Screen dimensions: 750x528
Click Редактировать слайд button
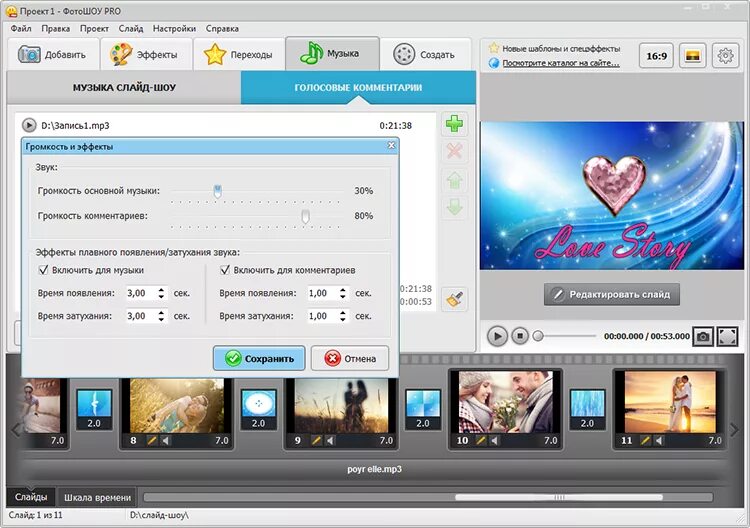click(x=612, y=294)
